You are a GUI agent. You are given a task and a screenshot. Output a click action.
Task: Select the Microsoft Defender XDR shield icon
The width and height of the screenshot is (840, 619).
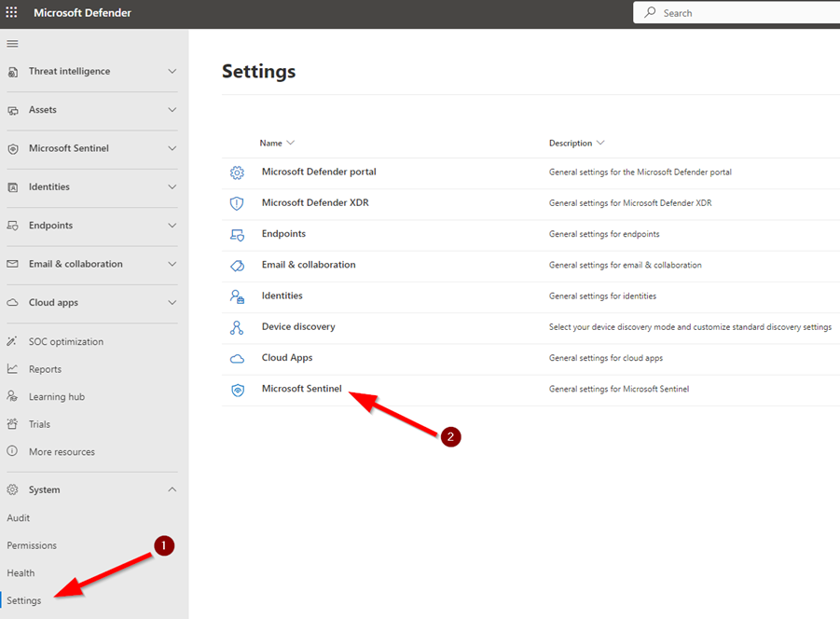(237, 202)
